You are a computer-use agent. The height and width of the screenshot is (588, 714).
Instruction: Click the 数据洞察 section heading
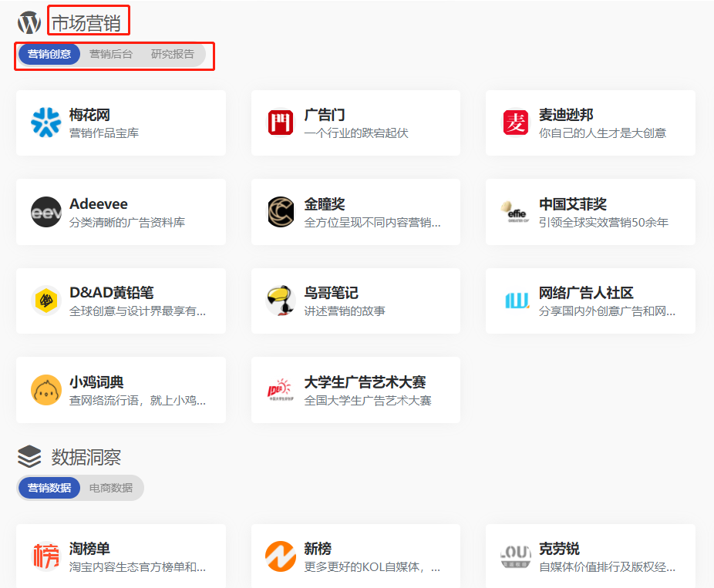pyautogui.click(x=86, y=457)
